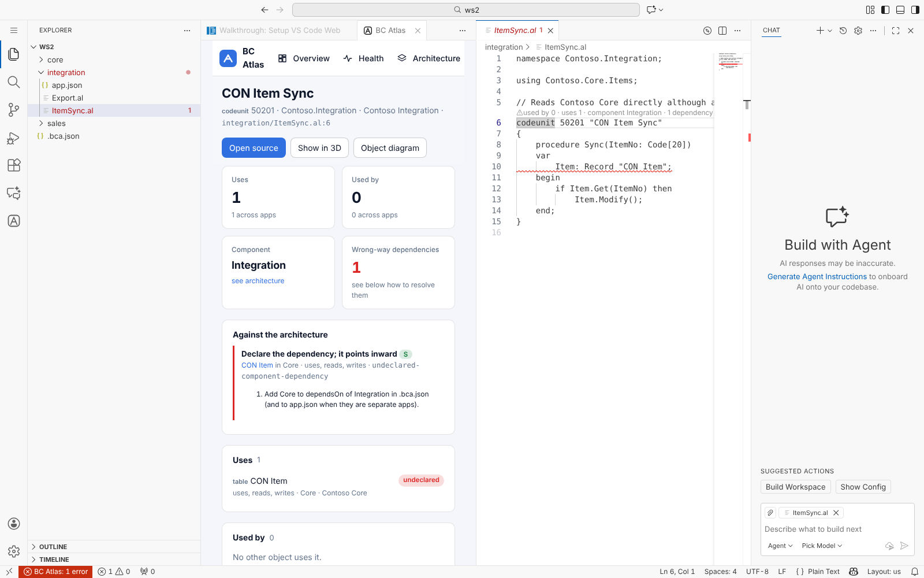This screenshot has height=578, width=924.
Task: Open the Architecture section in BC Atlas
Action: [429, 58]
